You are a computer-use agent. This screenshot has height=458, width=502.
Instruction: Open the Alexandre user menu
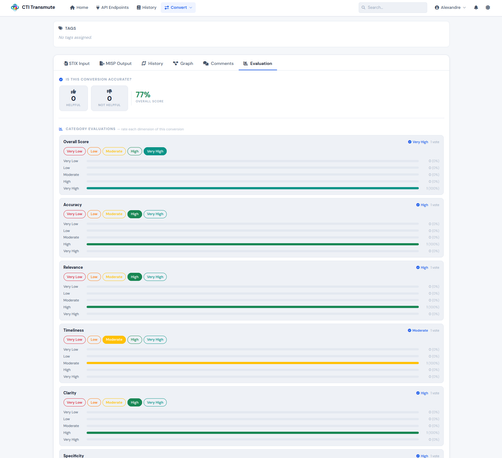450,7
